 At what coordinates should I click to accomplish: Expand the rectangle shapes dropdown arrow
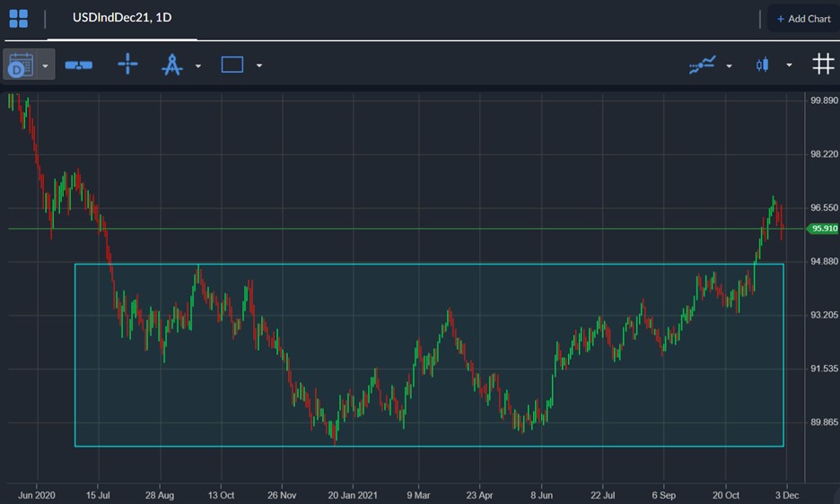[259, 65]
